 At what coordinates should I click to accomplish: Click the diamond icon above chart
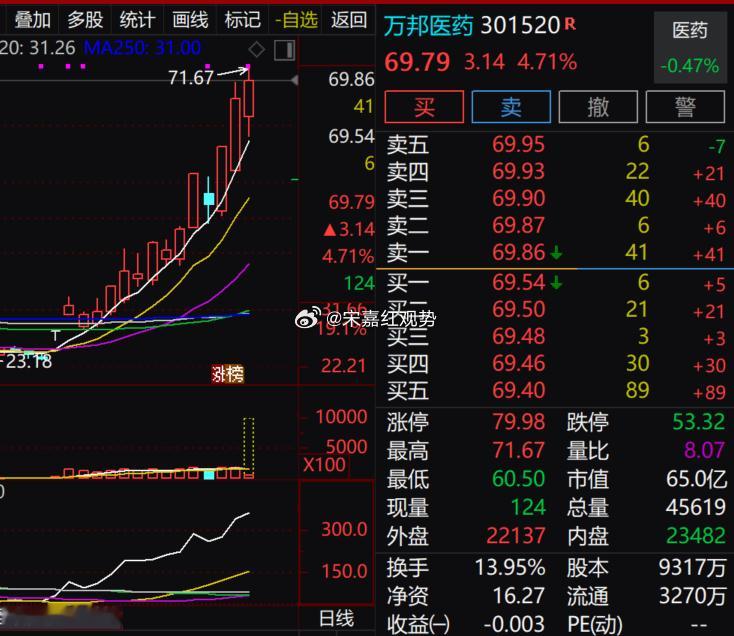257,49
